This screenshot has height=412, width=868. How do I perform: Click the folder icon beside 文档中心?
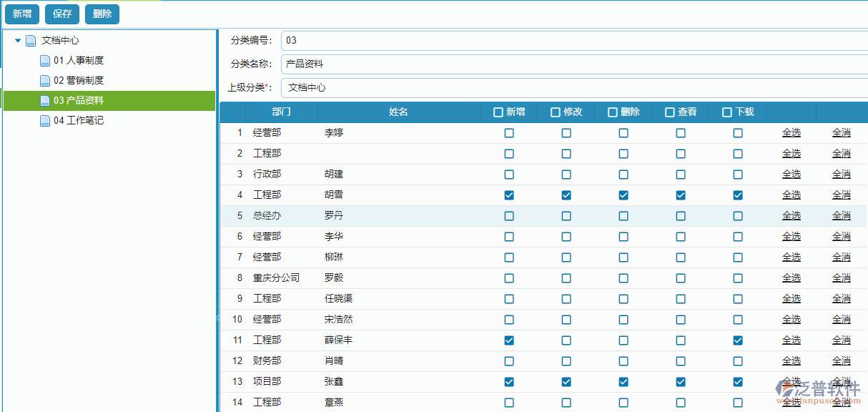(30, 40)
